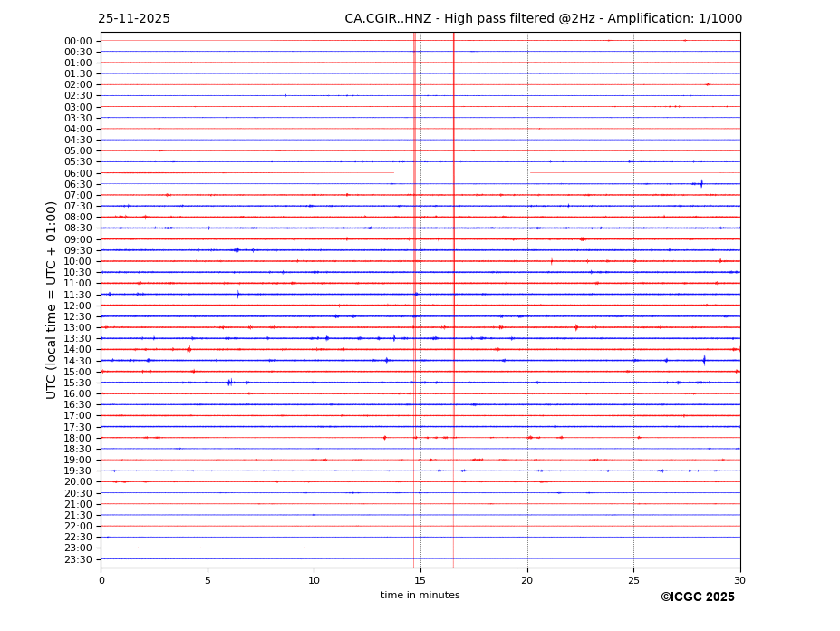Click the date label 25-11-2025
Image resolution: width=840 pixels, height=631 pixels.
tap(134, 19)
